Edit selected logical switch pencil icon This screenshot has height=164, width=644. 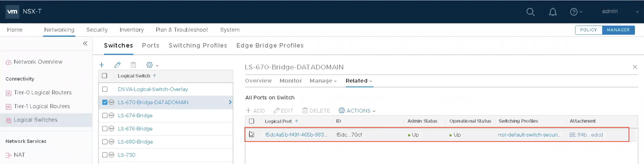click(x=118, y=65)
